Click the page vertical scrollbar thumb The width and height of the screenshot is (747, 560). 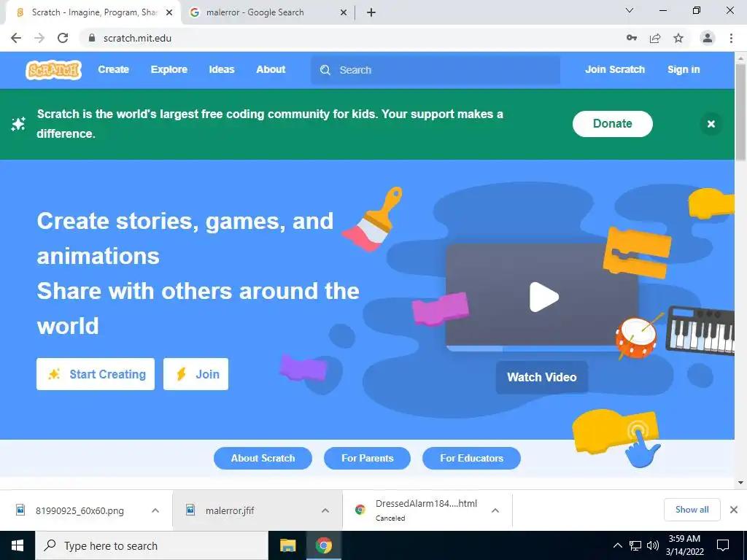pyautogui.click(x=741, y=112)
